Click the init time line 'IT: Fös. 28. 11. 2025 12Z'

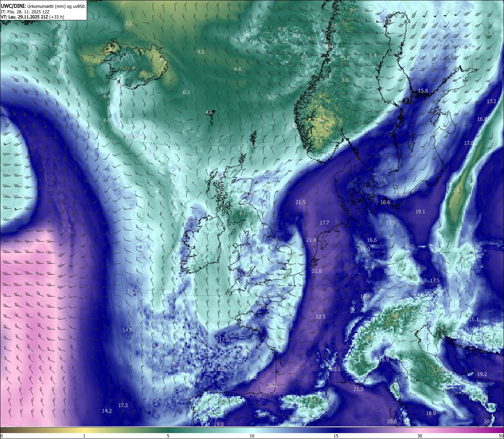pos(25,12)
